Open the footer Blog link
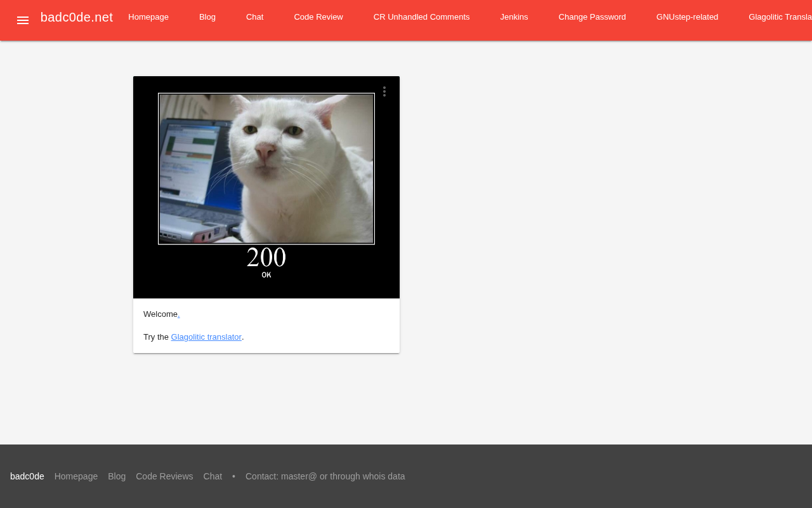812x508 pixels. (x=117, y=476)
